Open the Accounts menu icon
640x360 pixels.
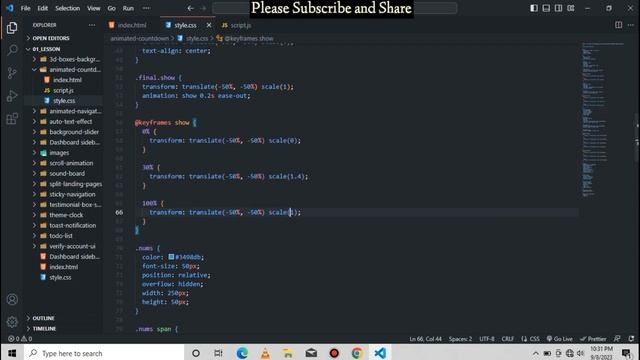pos(12,299)
